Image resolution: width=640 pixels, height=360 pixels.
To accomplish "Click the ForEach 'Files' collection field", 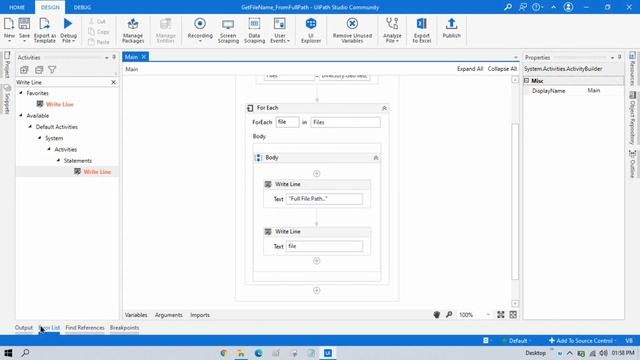I will coord(345,122).
